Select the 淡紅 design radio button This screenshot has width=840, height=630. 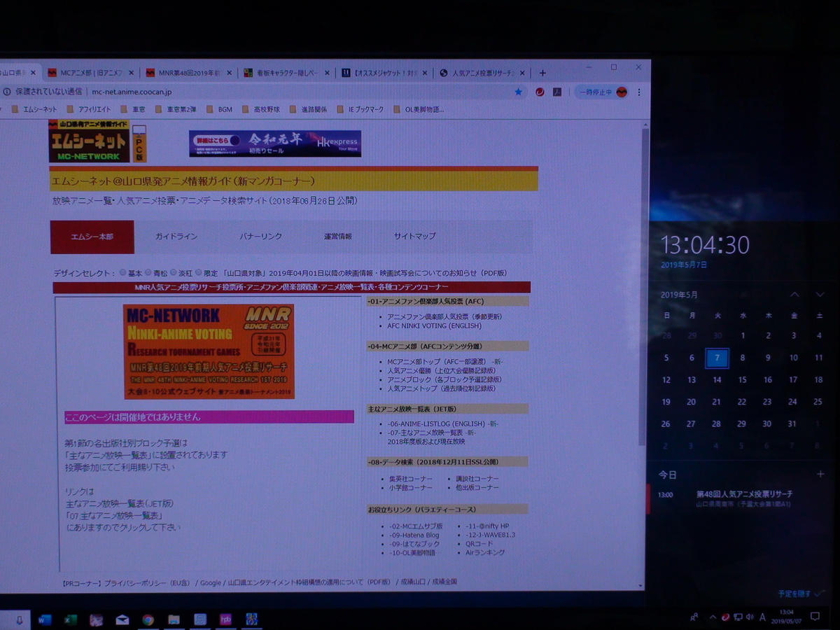coord(173,272)
